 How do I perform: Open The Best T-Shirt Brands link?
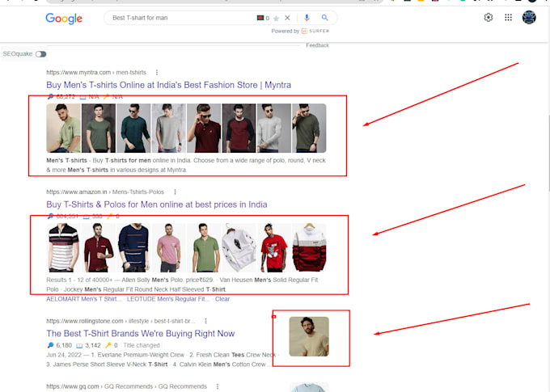click(x=140, y=334)
